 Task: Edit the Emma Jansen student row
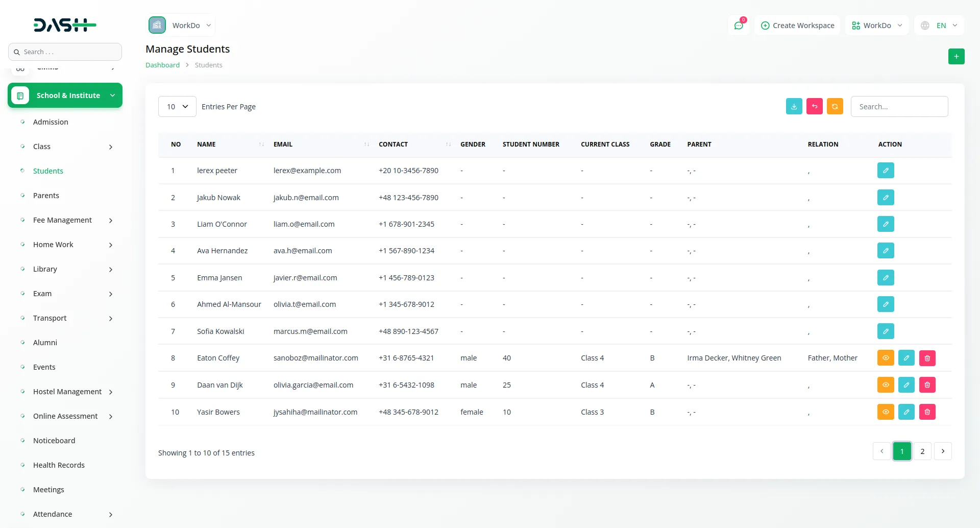(x=886, y=278)
